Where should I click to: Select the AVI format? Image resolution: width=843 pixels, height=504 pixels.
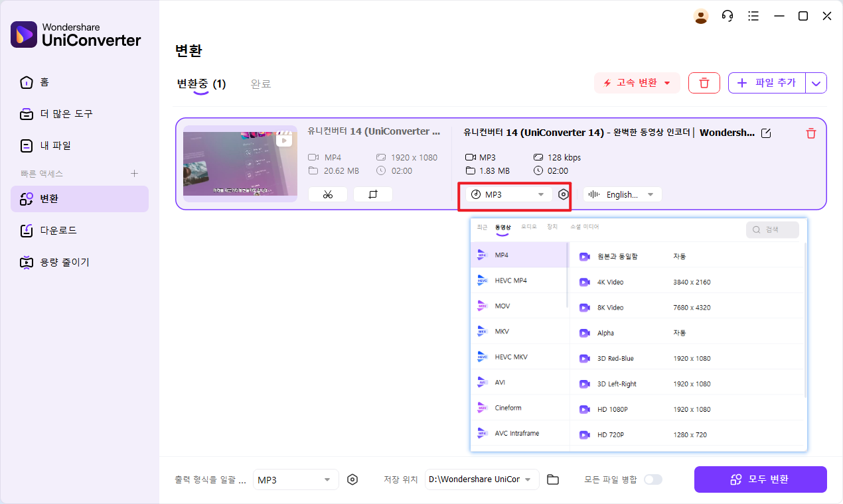click(519, 383)
